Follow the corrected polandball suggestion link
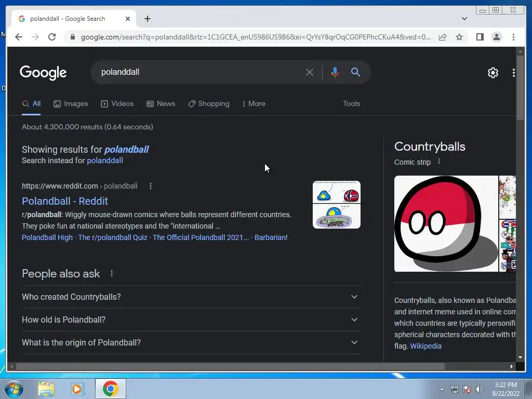Image resolution: width=532 pixels, height=399 pixels. click(x=127, y=150)
